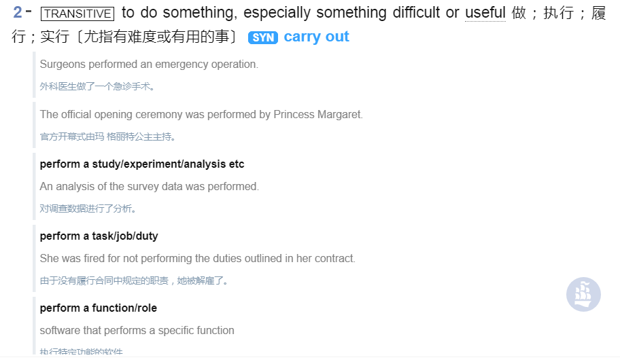The width and height of the screenshot is (620, 364).
Task: Select the heading 'perform a study/experiment/analysis etc'
Action: 142,164
